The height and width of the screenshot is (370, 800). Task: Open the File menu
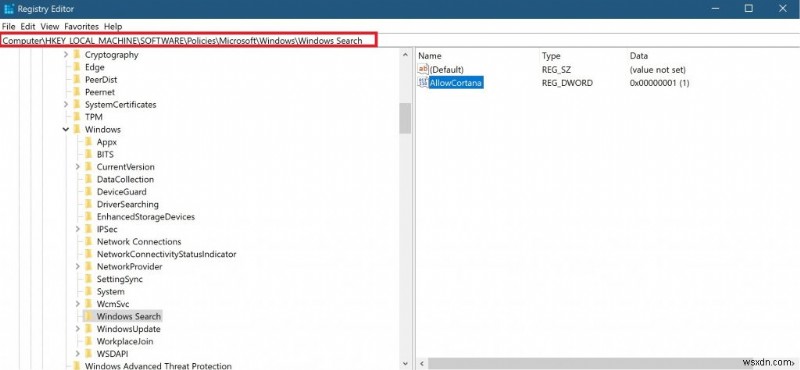[9, 26]
